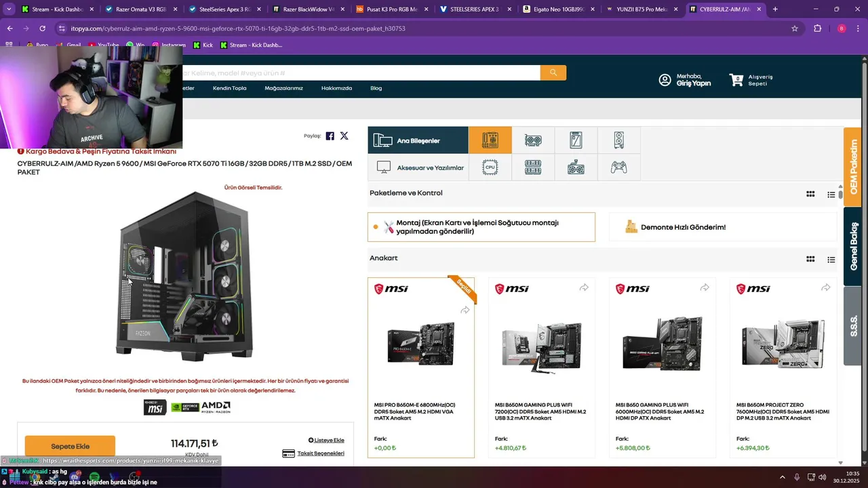The image size is (868, 488).
Task: Click share arrow on MSI B650M PROJECT ZERO card
Action: click(x=825, y=288)
